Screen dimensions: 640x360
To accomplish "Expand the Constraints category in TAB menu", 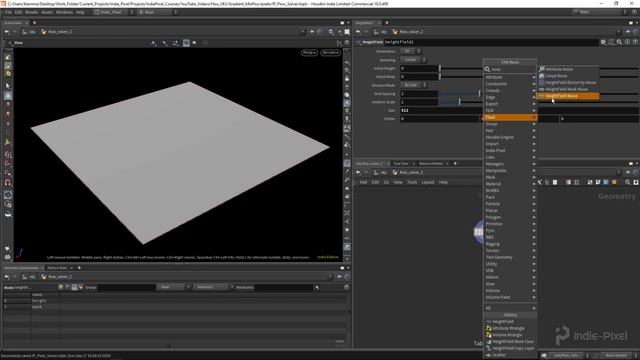I will point(510,84).
